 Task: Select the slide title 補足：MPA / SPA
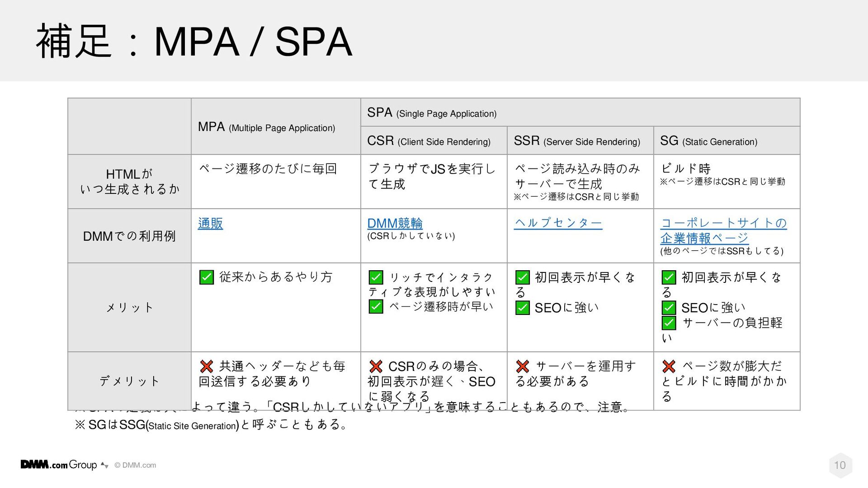(x=194, y=42)
